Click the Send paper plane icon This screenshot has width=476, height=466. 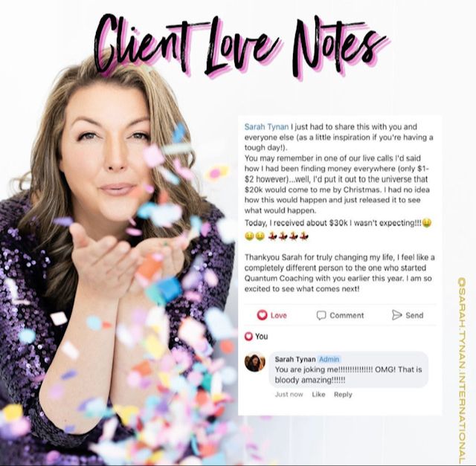point(396,315)
